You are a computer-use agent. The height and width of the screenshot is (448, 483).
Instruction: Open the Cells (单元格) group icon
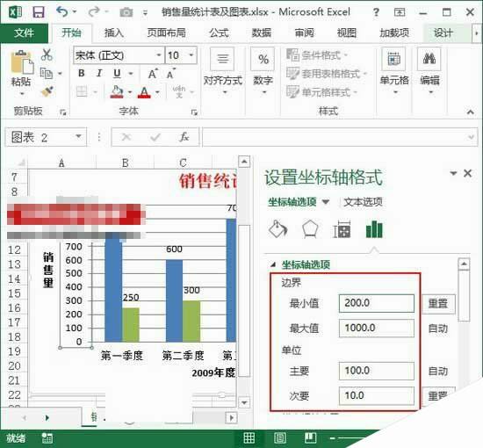point(394,59)
